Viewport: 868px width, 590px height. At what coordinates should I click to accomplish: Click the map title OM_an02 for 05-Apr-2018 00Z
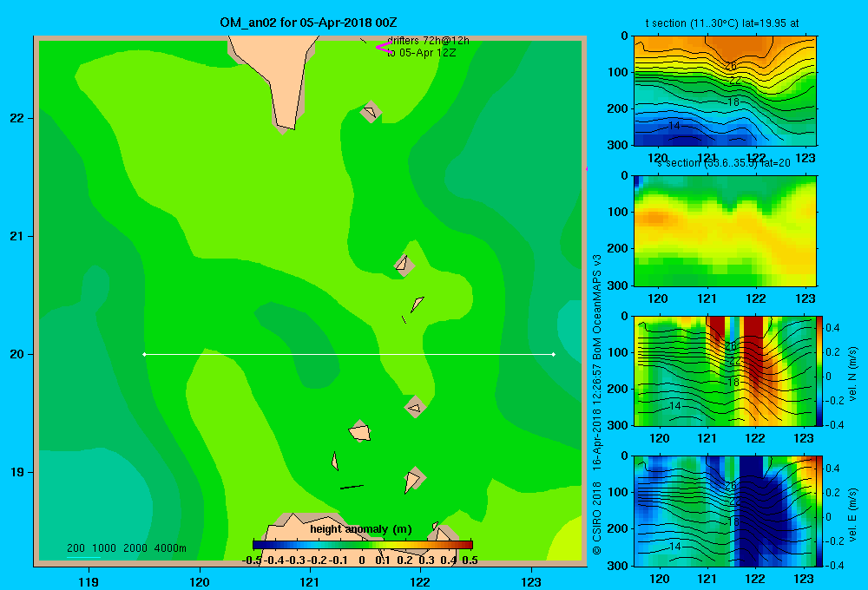click(x=308, y=23)
